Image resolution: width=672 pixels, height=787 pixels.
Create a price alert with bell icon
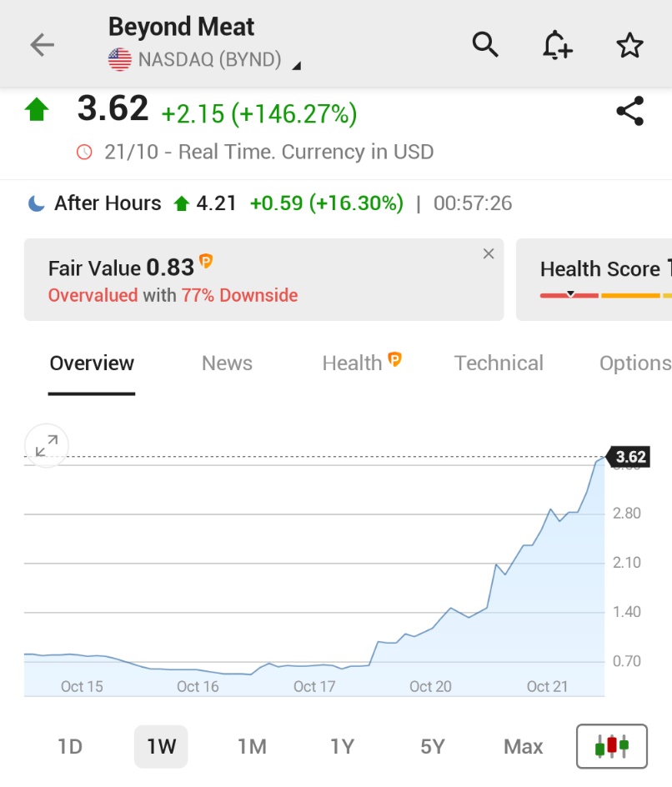click(557, 45)
